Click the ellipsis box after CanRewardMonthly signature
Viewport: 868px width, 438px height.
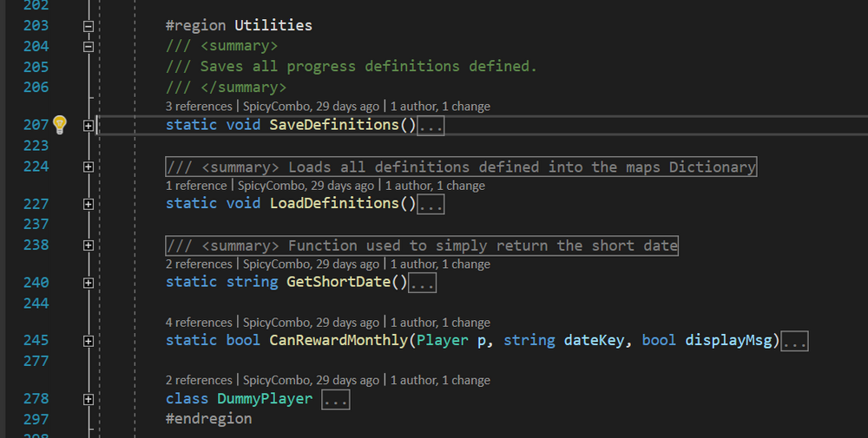[794, 341]
